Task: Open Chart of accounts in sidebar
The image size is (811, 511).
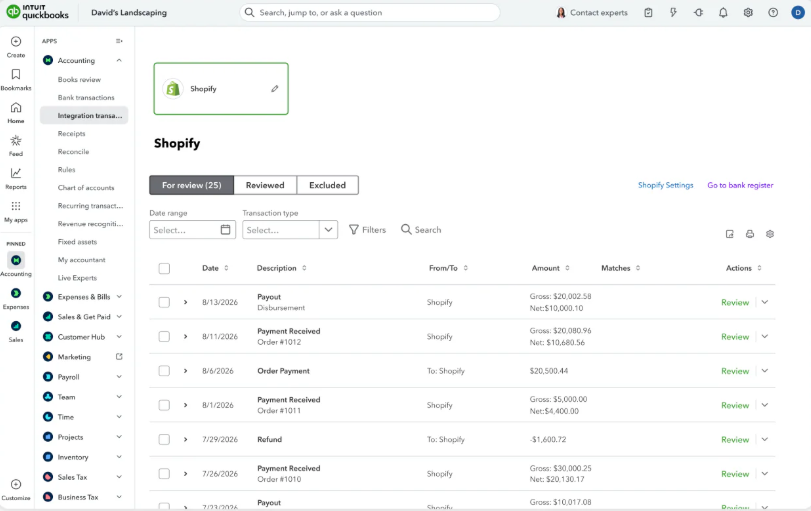Action: 86,188
